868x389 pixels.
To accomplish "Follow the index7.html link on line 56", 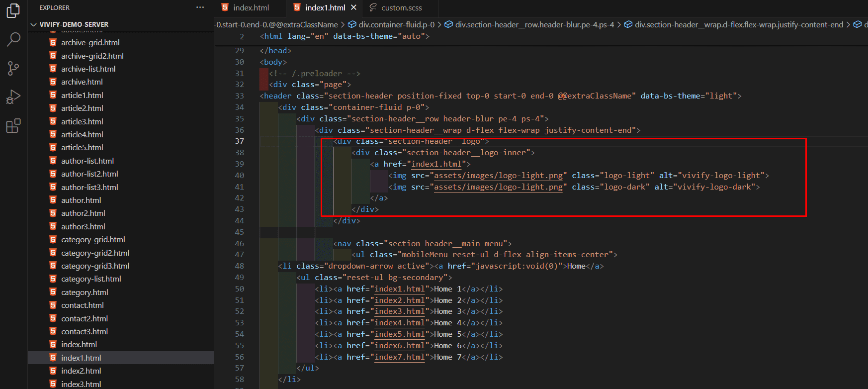I will click(x=400, y=357).
